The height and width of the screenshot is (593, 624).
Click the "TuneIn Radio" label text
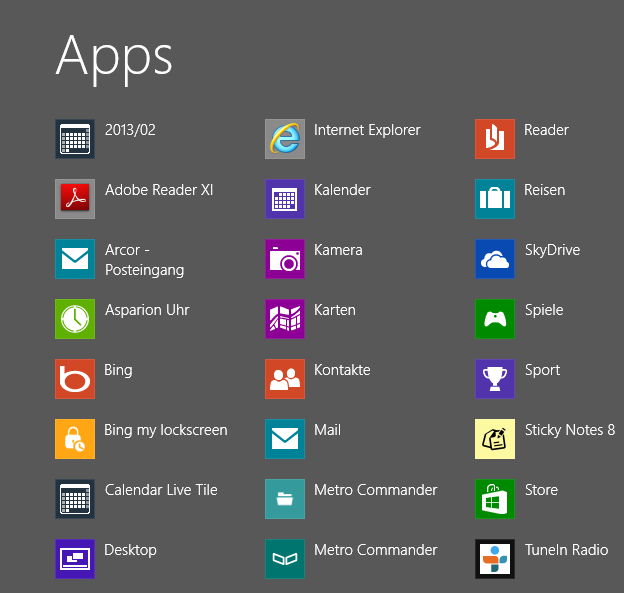point(566,550)
